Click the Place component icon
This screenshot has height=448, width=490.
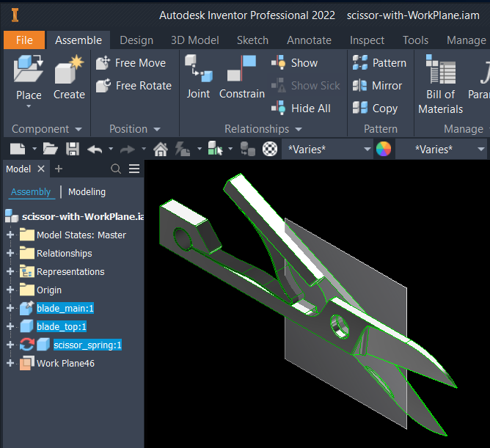[x=29, y=70]
